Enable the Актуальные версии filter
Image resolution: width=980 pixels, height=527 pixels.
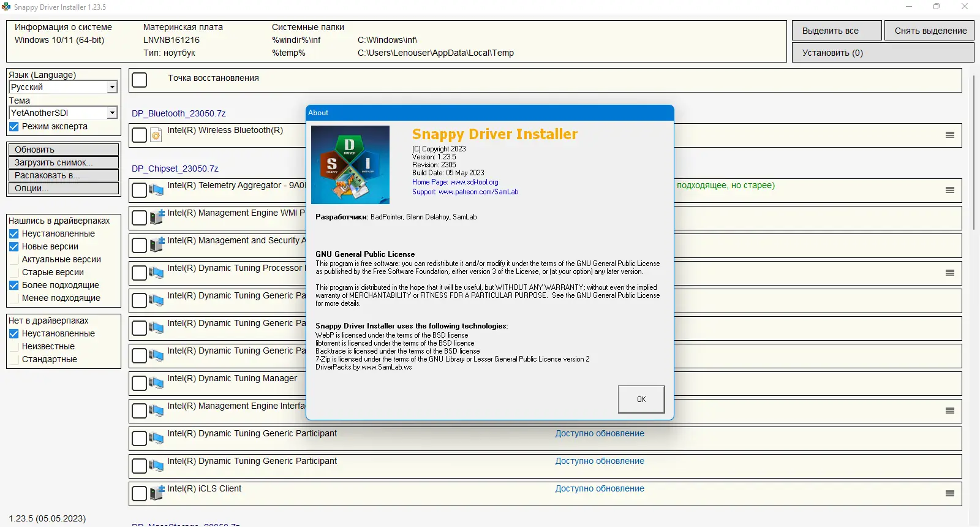pos(14,260)
